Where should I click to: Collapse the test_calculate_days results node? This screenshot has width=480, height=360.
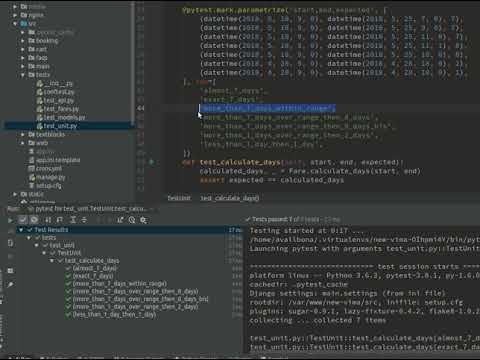coord(52,261)
